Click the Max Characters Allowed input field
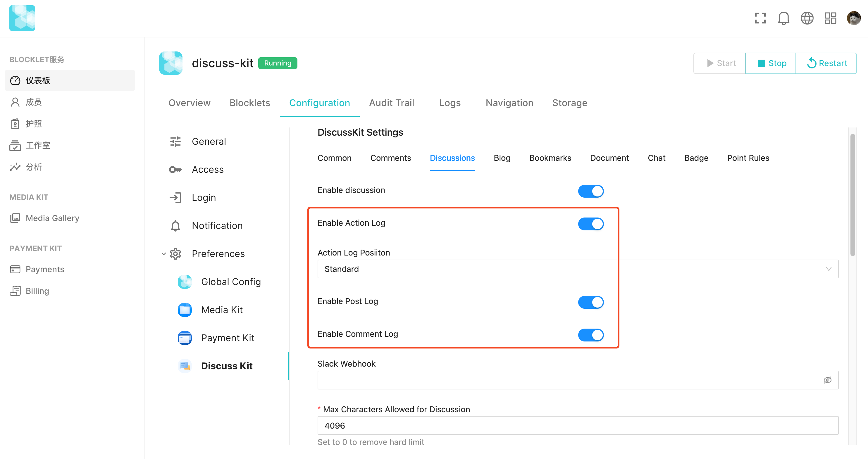Screen dimensions: 868x459 (578, 425)
